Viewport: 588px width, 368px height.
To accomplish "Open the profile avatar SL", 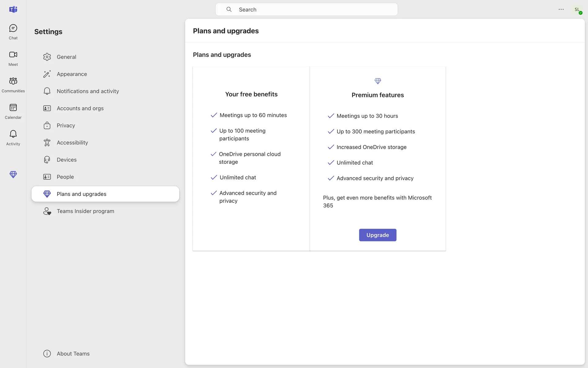I will click(x=577, y=10).
